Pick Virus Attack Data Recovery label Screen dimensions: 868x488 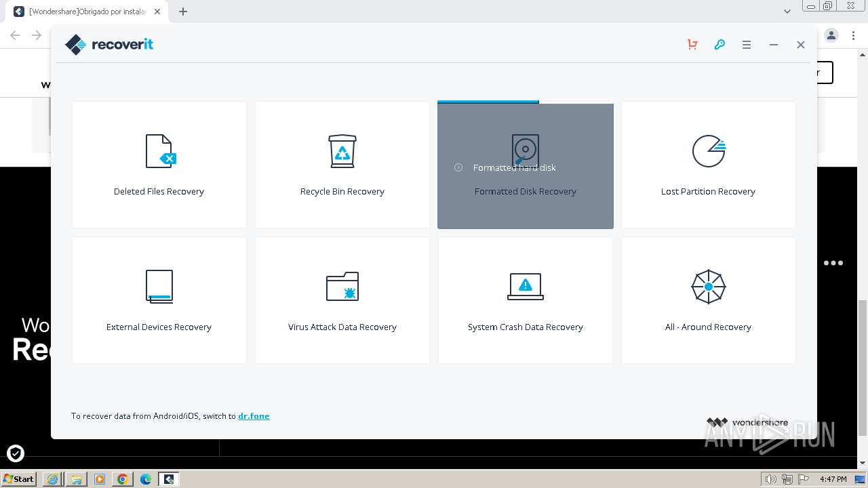coord(342,327)
